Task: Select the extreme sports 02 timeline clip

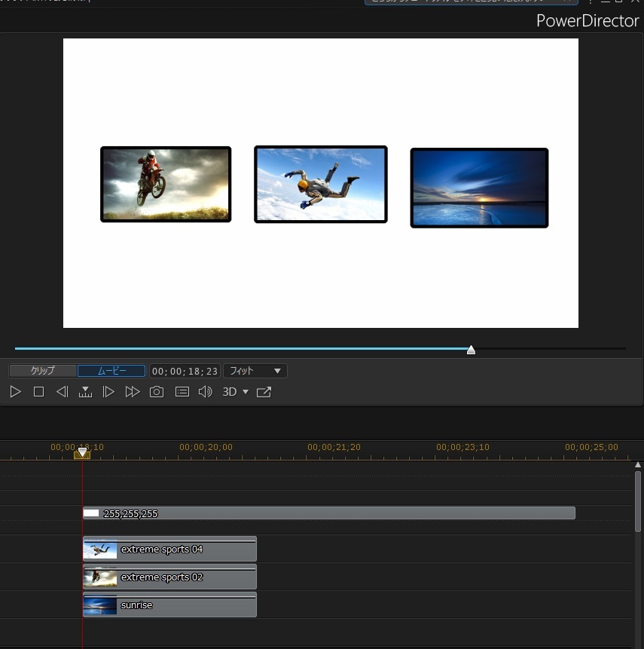Action: 169,577
